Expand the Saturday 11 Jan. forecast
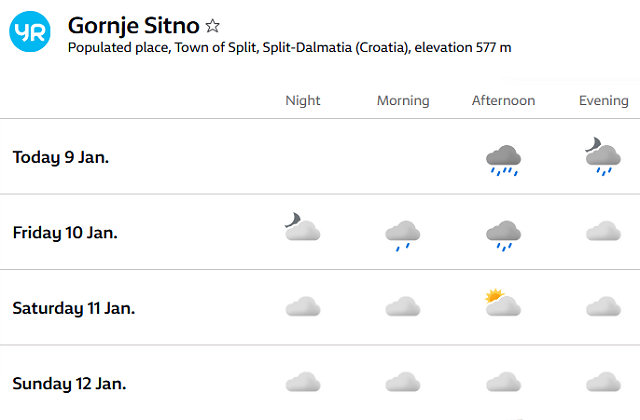The image size is (640, 420). coord(320,308)
